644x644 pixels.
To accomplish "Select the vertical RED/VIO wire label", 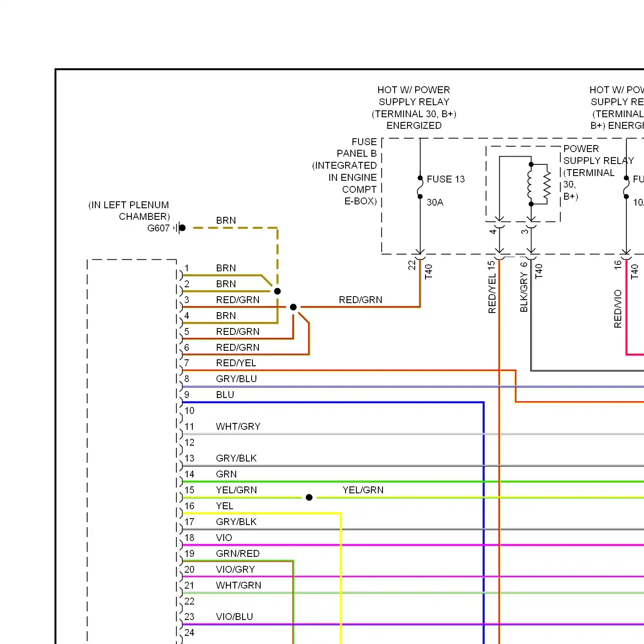I will [618, 309].
